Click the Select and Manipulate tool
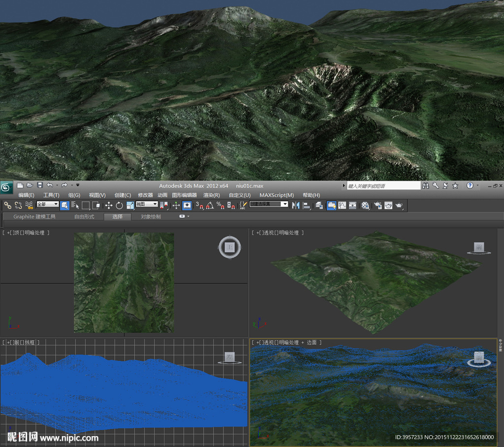504x447 pixels. pyautogui.click(x=176, y=205)
